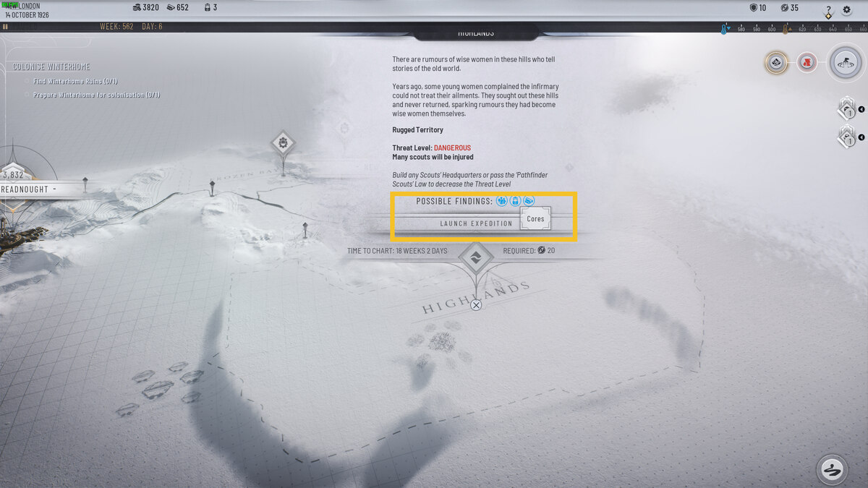
Task: Click the 3,832 population badge
Action: pyautogui.click(x=13, y=175)
